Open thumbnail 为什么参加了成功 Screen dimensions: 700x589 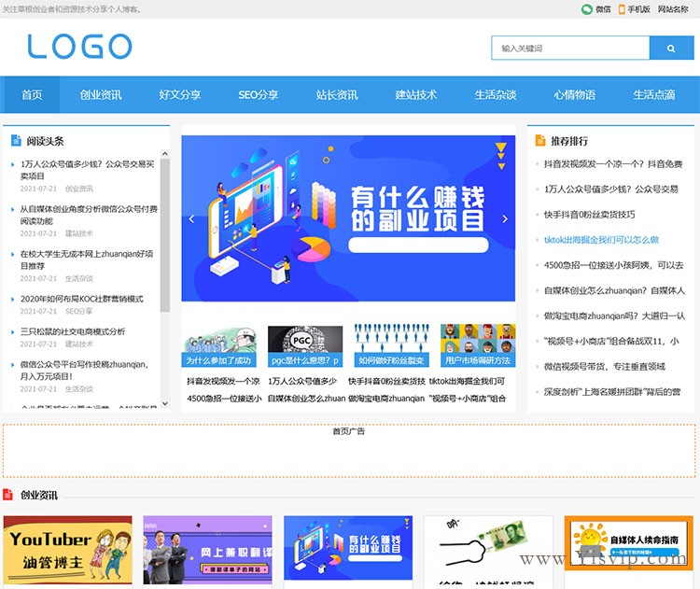[x=218, y=346]
